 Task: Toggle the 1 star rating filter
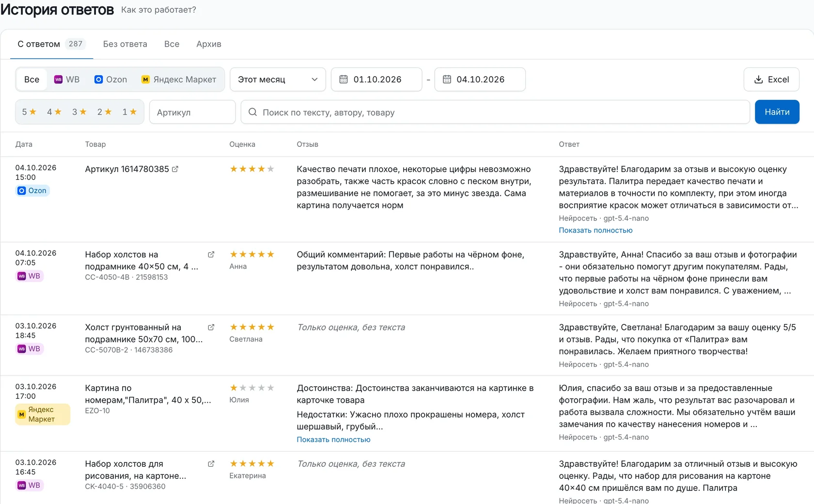(x=129, y=112)
